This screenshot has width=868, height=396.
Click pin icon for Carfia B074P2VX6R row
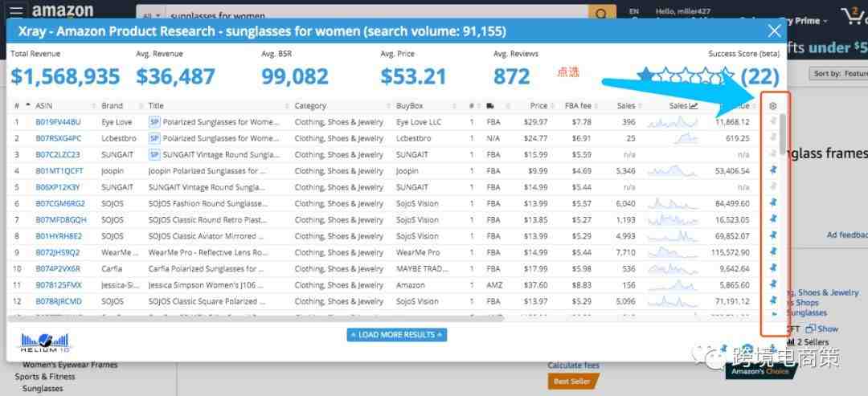(x=773, y=267)
